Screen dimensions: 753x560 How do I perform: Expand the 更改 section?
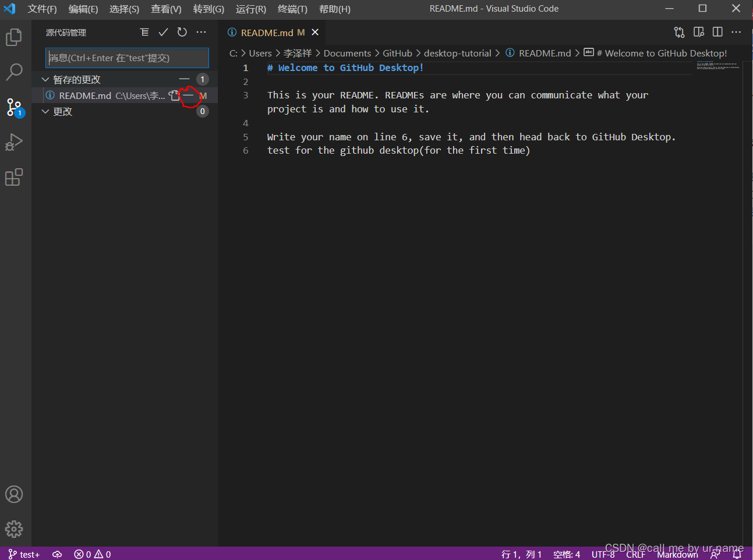click(46, 111)
